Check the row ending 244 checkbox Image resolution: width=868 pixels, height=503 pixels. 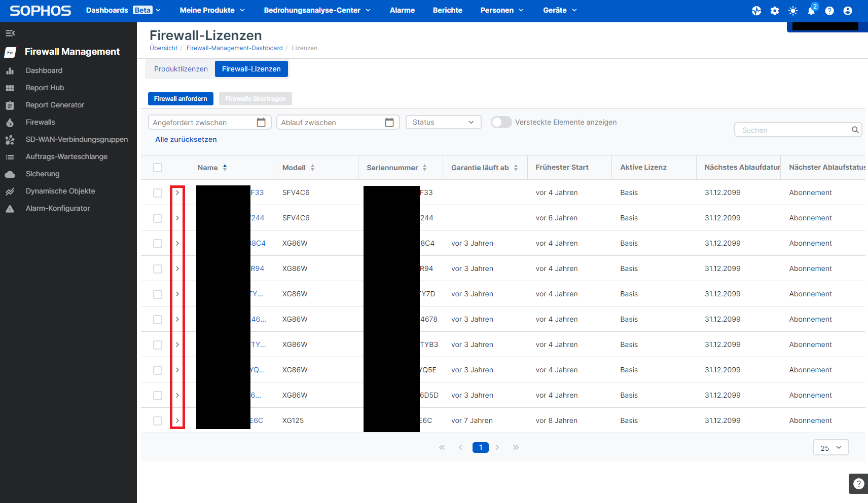coord(158,218)
